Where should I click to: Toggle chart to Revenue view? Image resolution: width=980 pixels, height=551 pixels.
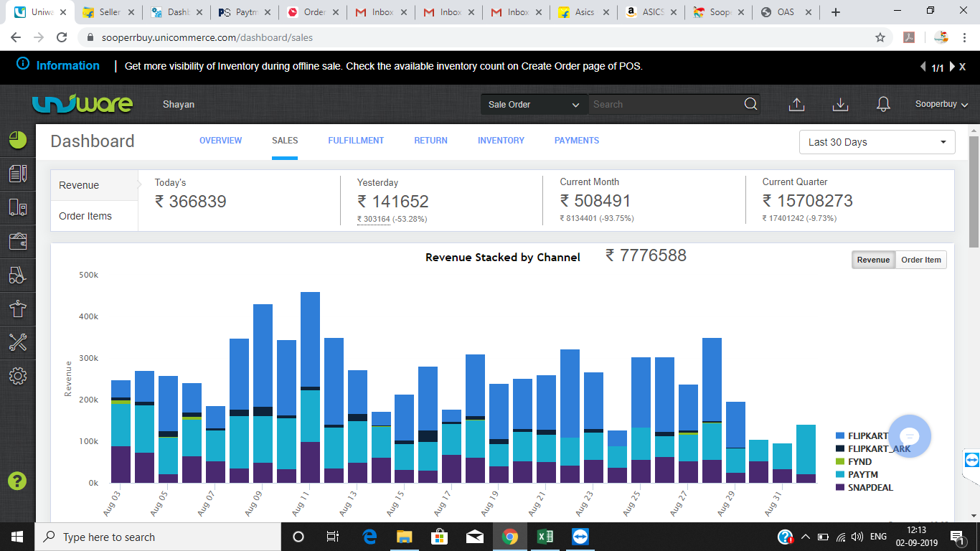coord(873,260)
